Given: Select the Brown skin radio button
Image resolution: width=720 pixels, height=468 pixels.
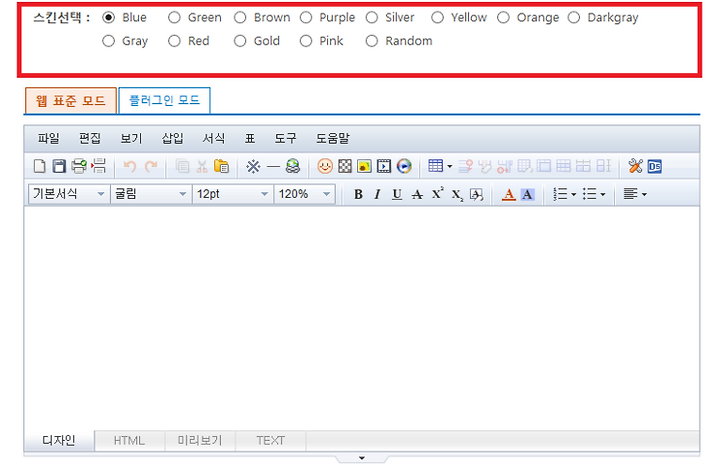Looking at the screenshot, I should click(240, 17).
